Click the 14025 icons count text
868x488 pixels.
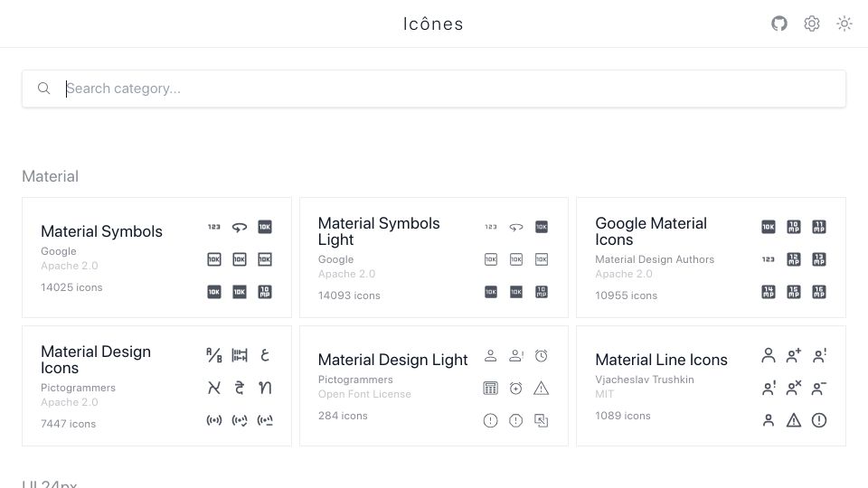(71, 287)
